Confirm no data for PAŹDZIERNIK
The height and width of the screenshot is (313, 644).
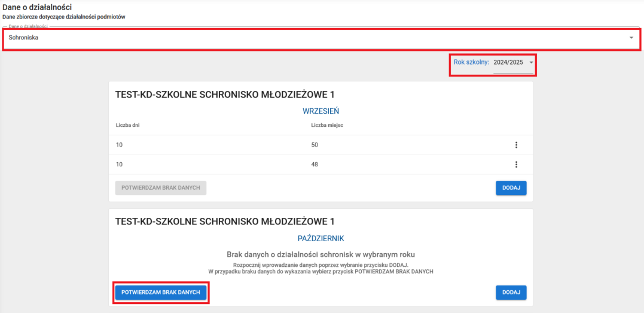(161, 293)
